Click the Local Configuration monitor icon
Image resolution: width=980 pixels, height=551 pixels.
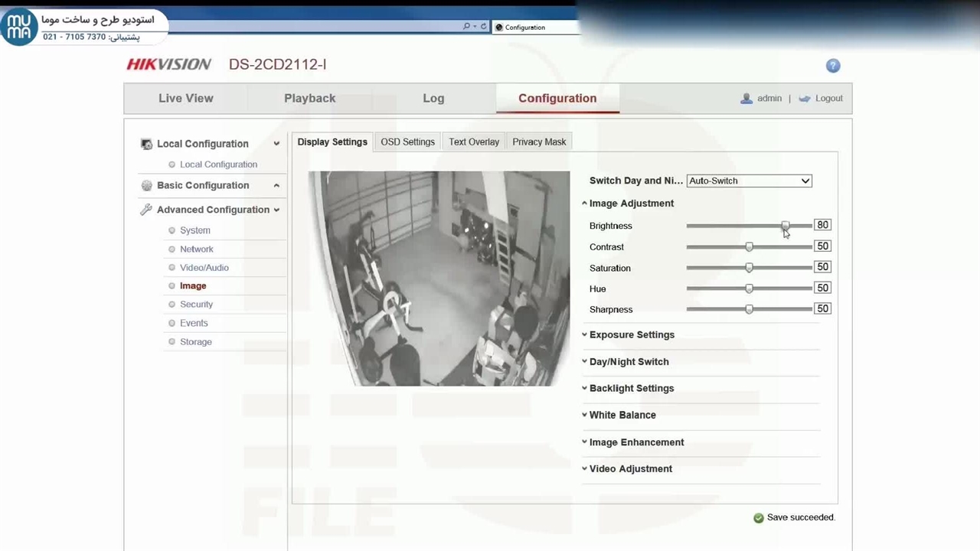click(146, 144)
